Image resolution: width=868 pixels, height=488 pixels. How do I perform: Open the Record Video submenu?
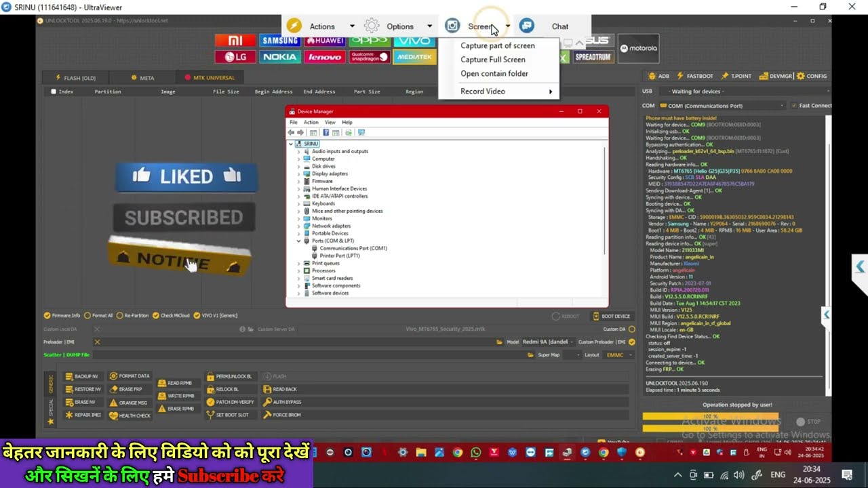499,91
